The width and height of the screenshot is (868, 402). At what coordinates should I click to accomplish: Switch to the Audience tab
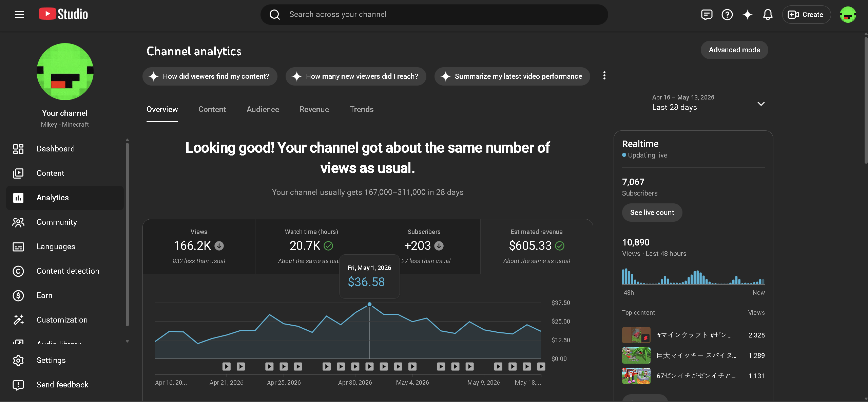pos(263,109)
